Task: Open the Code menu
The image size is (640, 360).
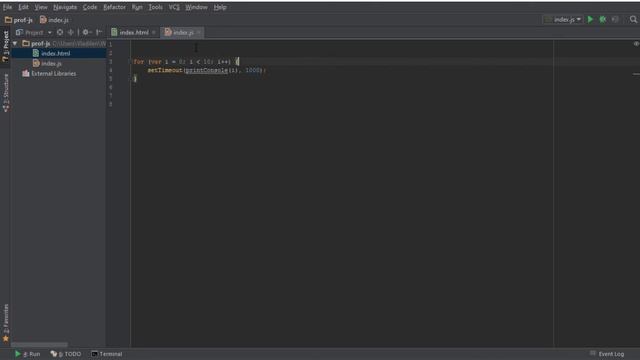Action: 90,7
